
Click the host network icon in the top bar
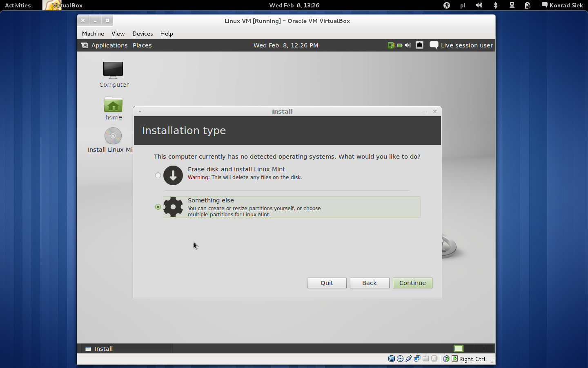coord(512,5)
